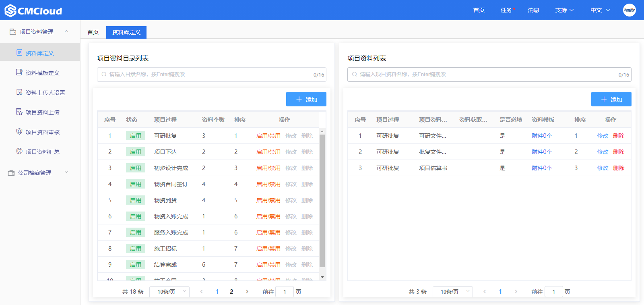644x305 pixels.
Task: Click the 资料模板定义 sidebar icon
Action: pos(19,72)
